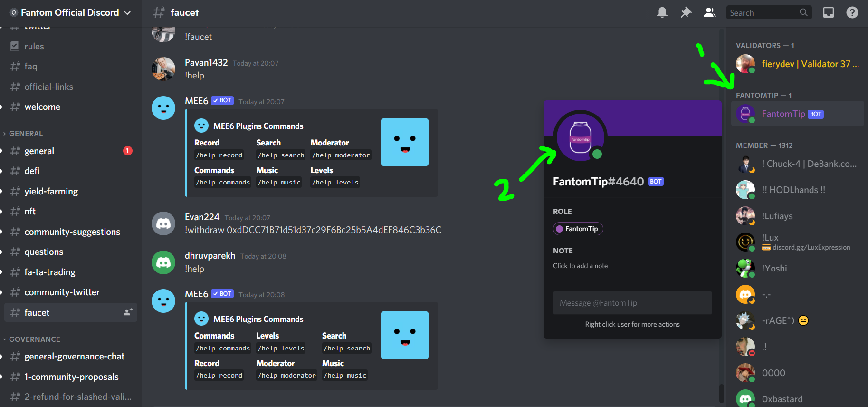Image resolution: width=868 pixels, height=407 pixels.
Task: Click the /help music code in the 20:08 embed
Action: point(345,375)
